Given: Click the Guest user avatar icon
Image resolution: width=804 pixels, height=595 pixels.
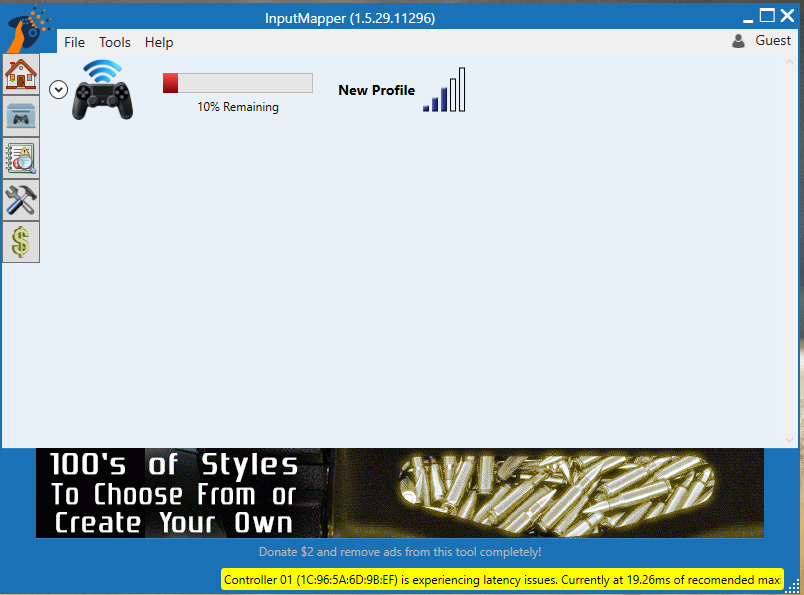Looking at the screenshot, I should 738,41.
